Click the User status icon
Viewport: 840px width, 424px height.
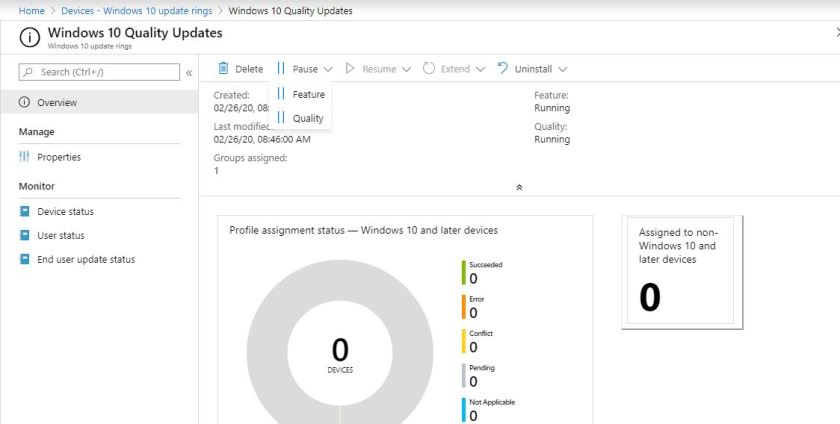coord(24,236)
